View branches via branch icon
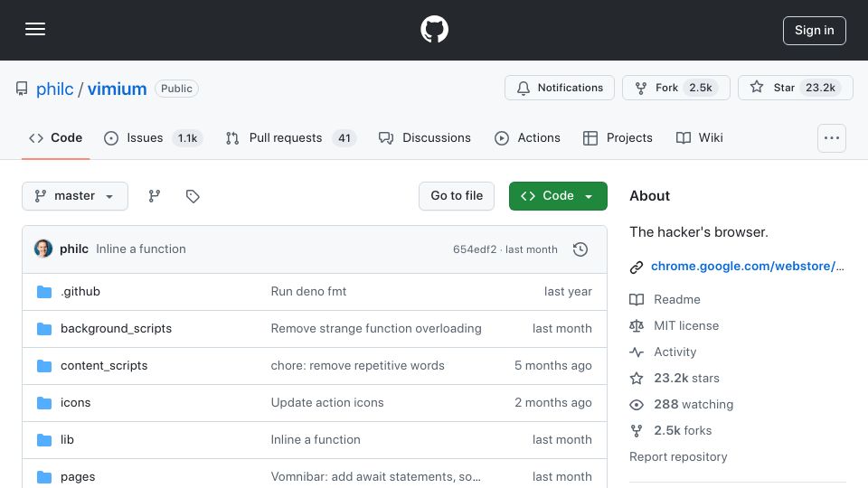The width and height of the screenshot is (868, 488). [155, 196]
